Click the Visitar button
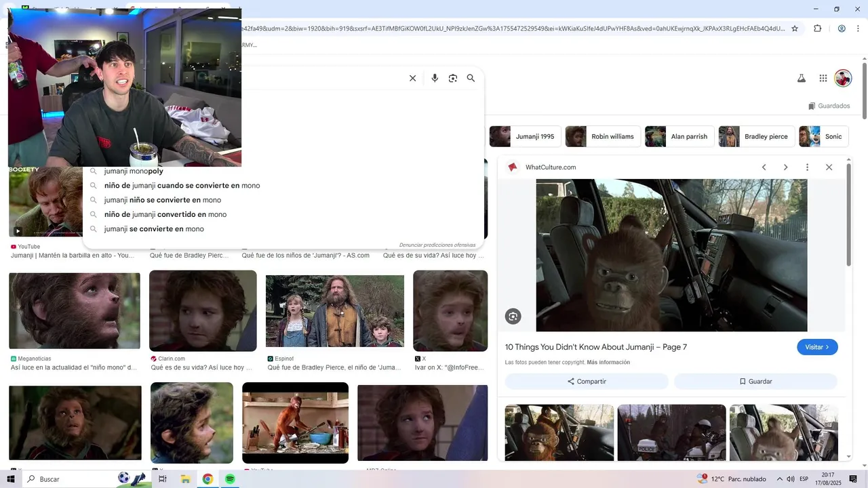The image size is (868, 488). point(817,347)
